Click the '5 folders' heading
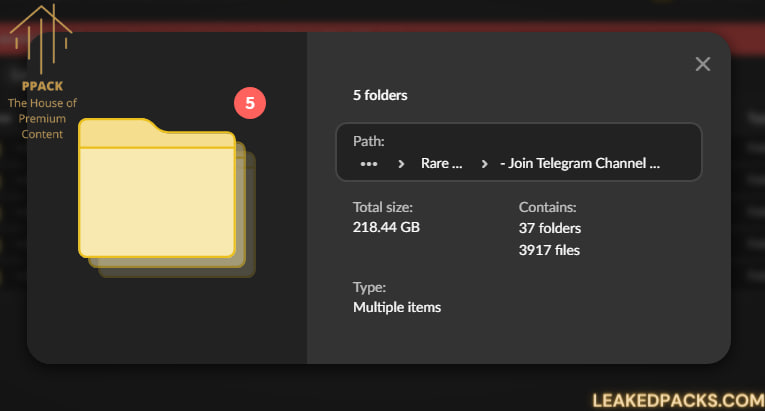The image size is (765, 411). point(380,96)
